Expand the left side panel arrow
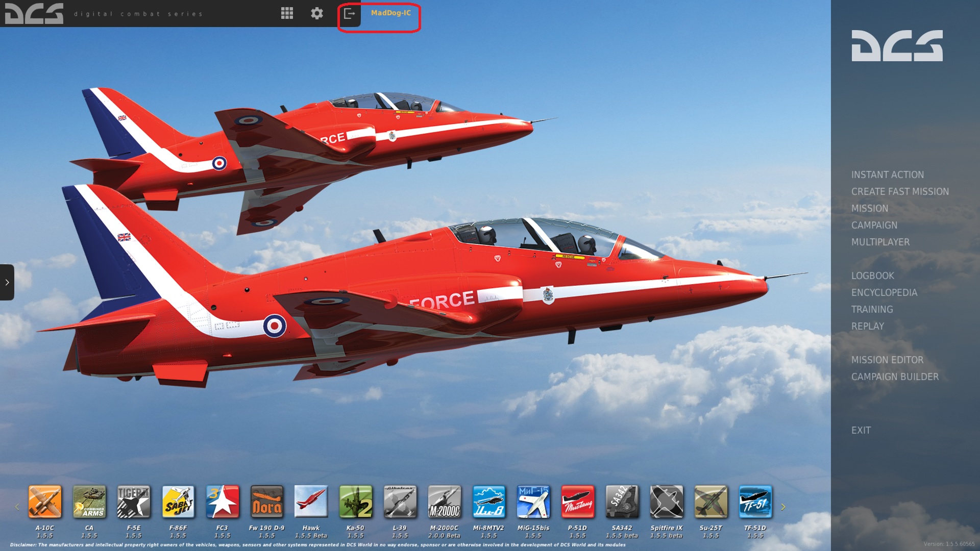Viewport: 980px width, 551px height. [7, 282]
